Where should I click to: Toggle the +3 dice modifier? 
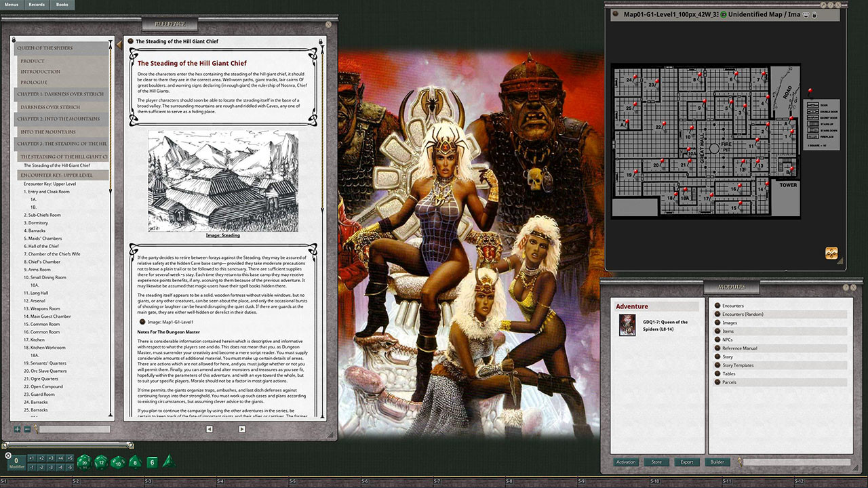coord(51,458)
